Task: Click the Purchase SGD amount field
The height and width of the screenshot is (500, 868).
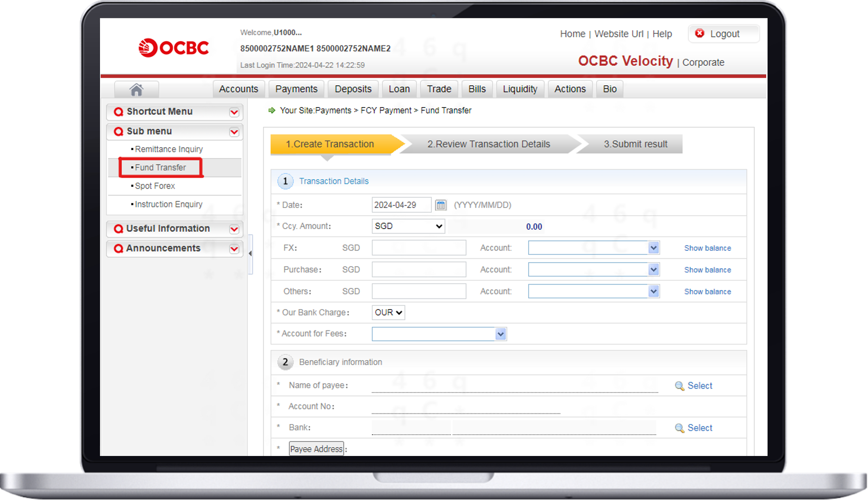Action: (x=419, y=270)
